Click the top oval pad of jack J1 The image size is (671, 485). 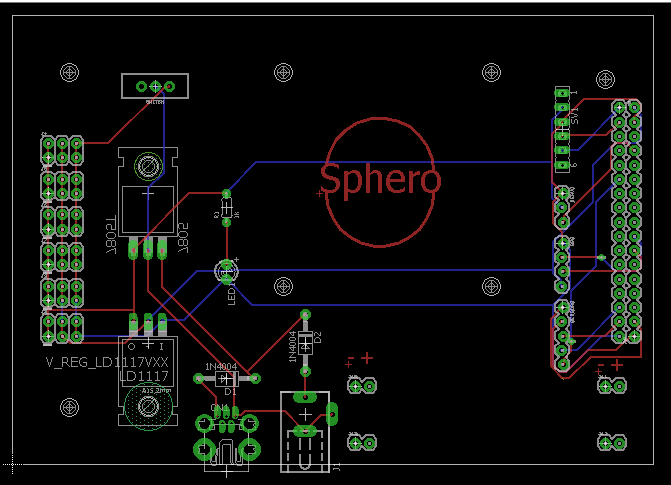pyautogui.click(x=305, y=398)
